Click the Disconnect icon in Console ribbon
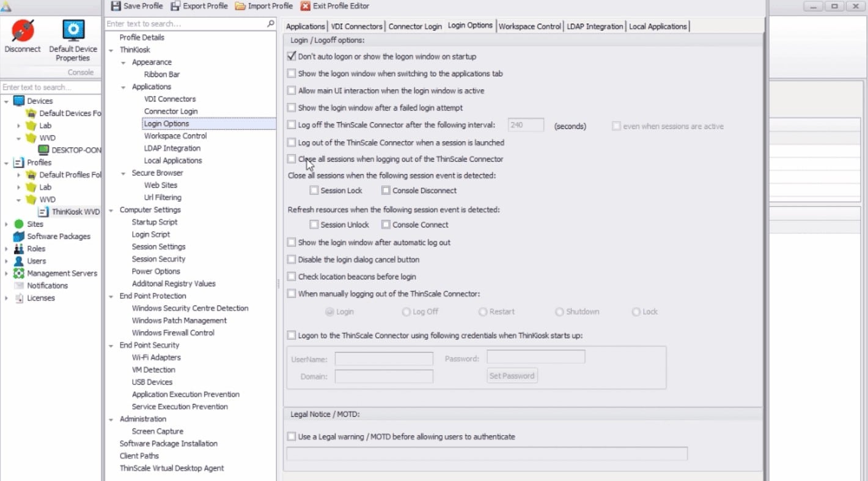868x481 pixels. (x=23, y=31)
